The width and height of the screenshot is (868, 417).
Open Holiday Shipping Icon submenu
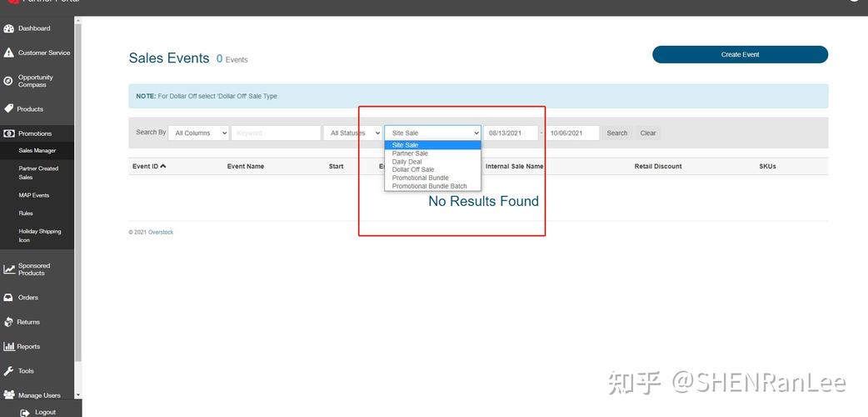40,236
